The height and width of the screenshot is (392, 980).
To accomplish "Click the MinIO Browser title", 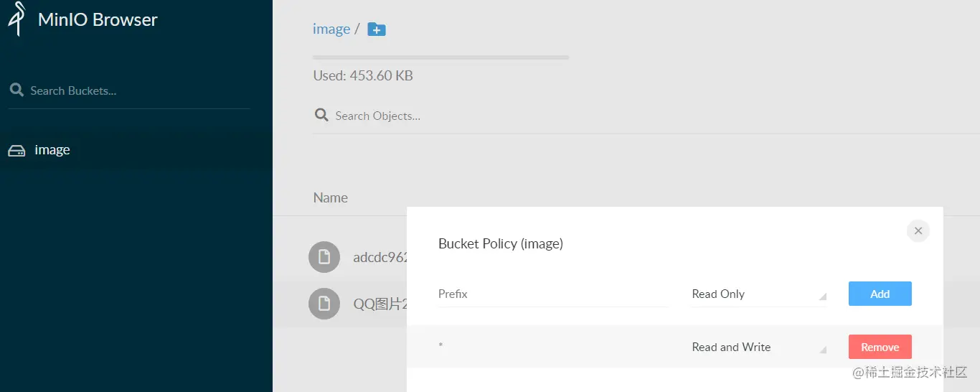I will click(x=98, y=19).
